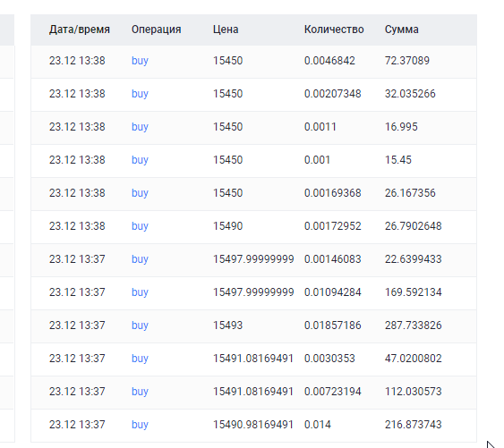Click the sum value 287.733826
Viewport: 504px width, 448px height.
point(414,325)
